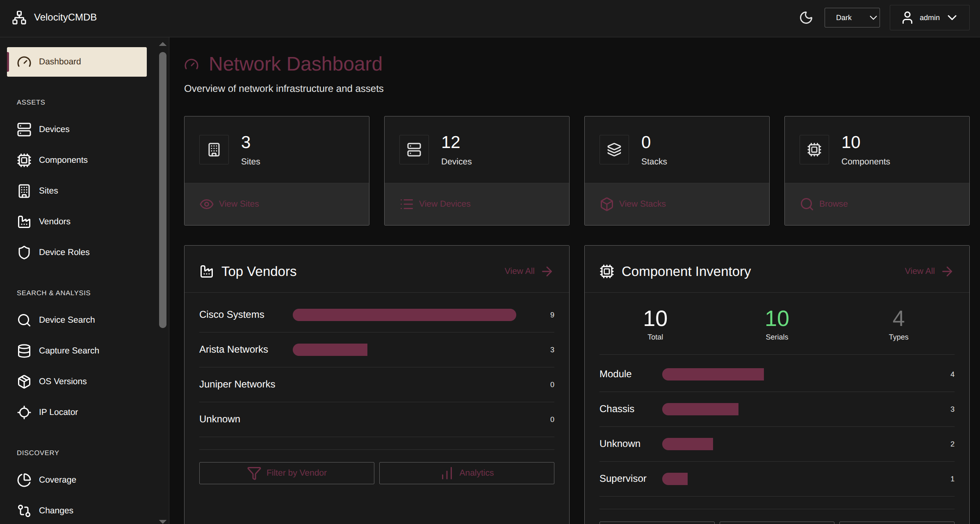Click the Vendors factory icon in sidebar
Image resolution: width=980 pixels, height=524 pixels.
[x=24, y=221]
